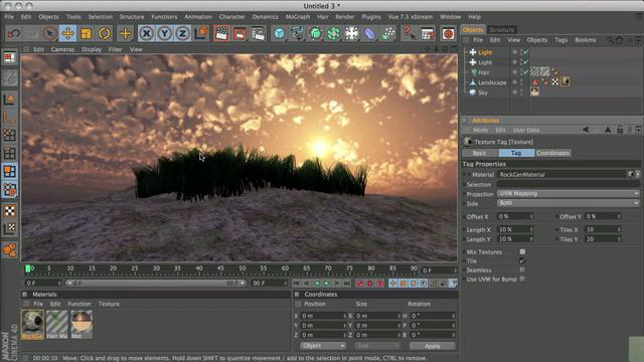This screenshot has width=644, height=362.
Task: Click the blue capsule deformer icon
Action: pyautogui.click(x=370, y=34)
